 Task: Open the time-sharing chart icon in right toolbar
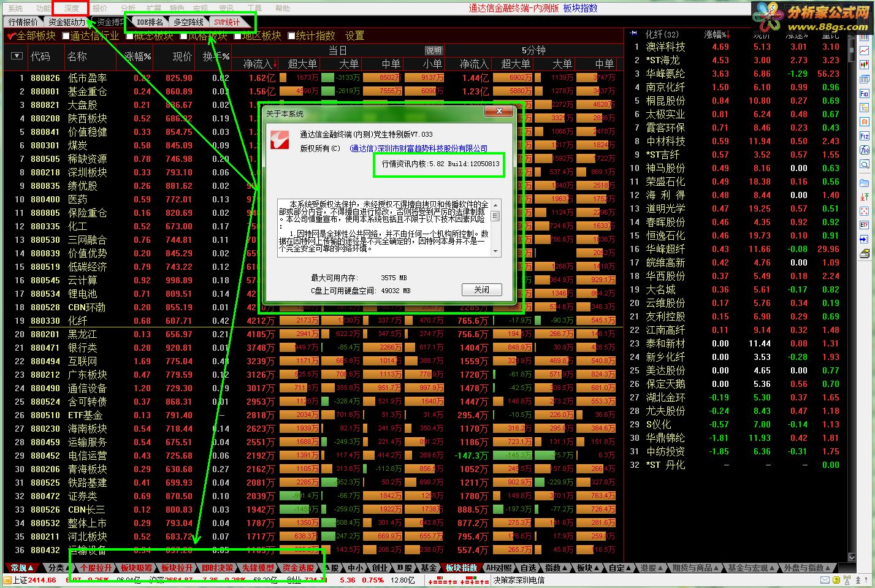(865, 50)
